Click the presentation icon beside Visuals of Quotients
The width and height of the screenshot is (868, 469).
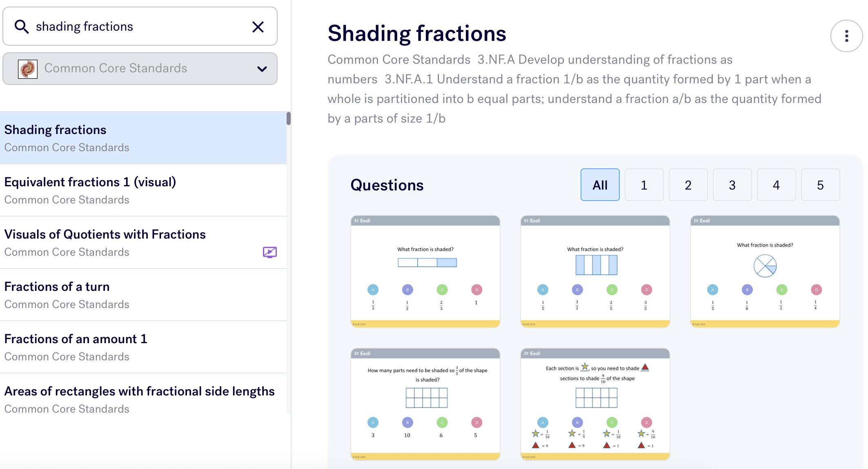270,252
